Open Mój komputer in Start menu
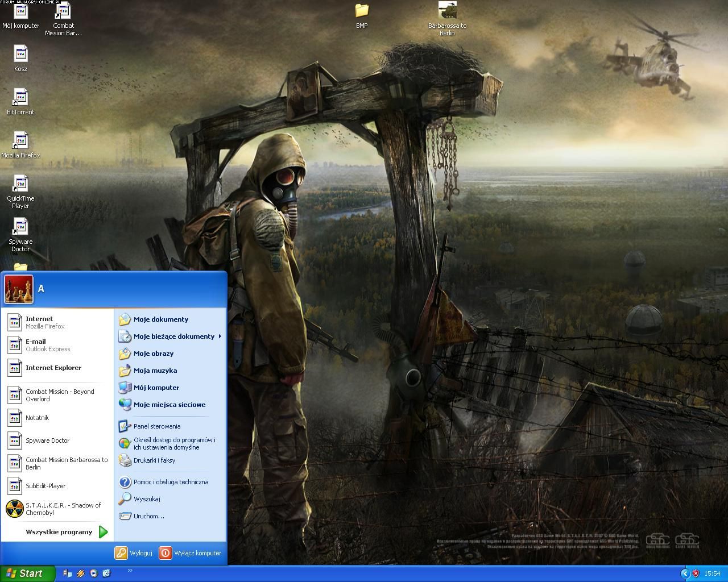 [170, 388]
